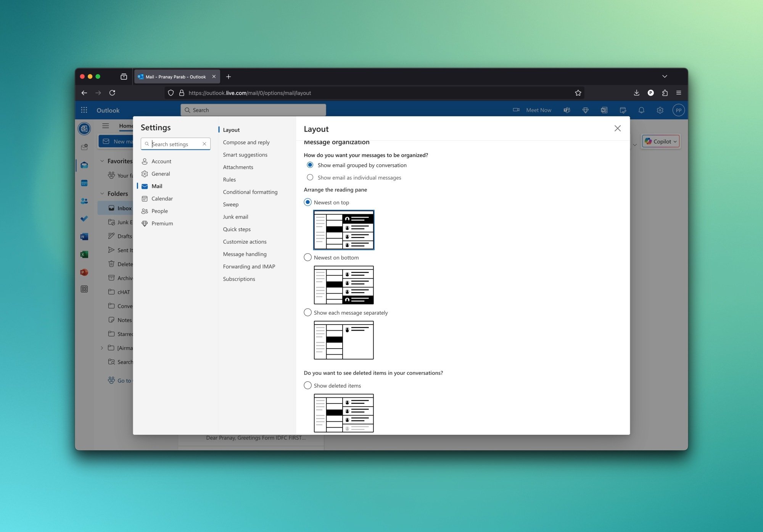Go back to previous page
Viewport: 763px width, 532px height.
pos(84,93)
